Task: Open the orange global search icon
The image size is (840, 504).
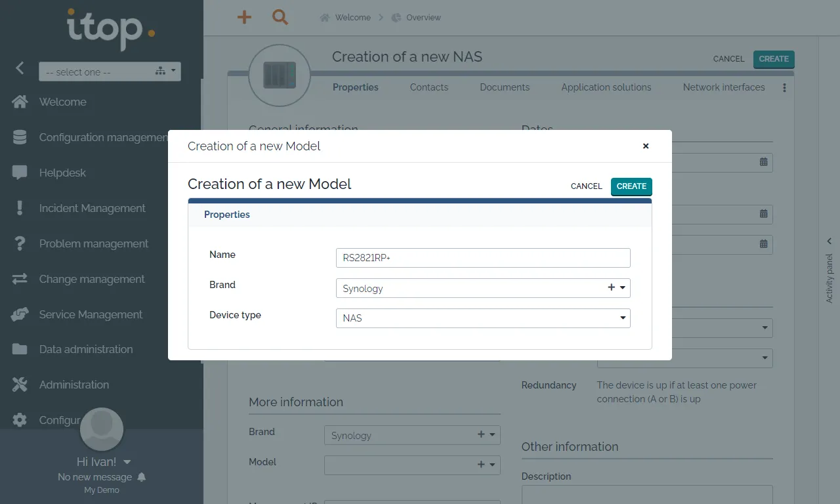Action: pos(280,18)
